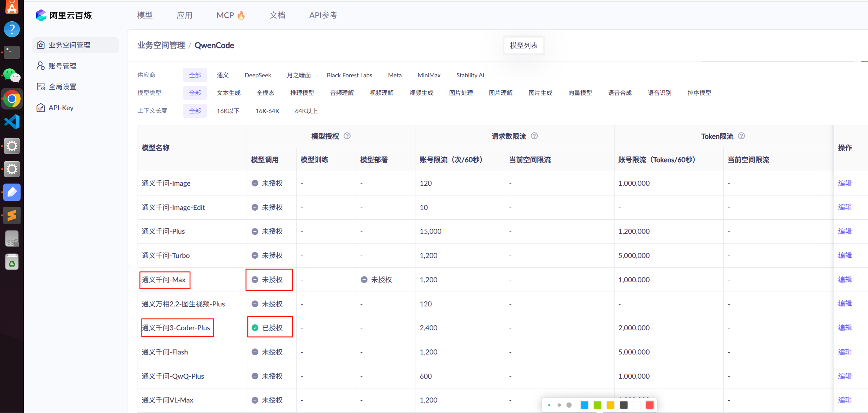The image size is (868, 413).
Task: Click the help icon beside 模型授权
Action: [x=347, y=136]
